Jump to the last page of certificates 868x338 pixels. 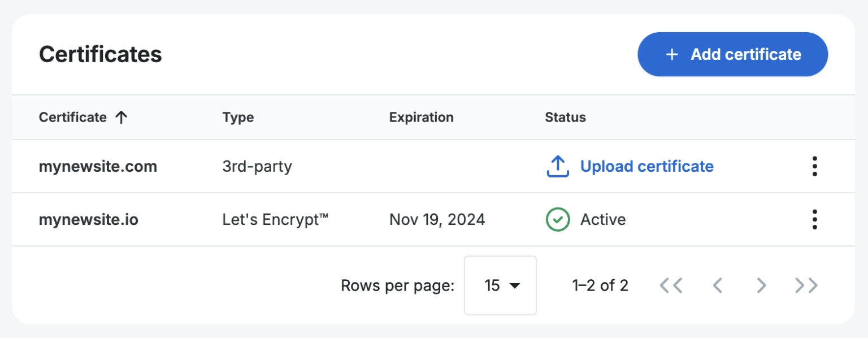click(x=806, y=285)
